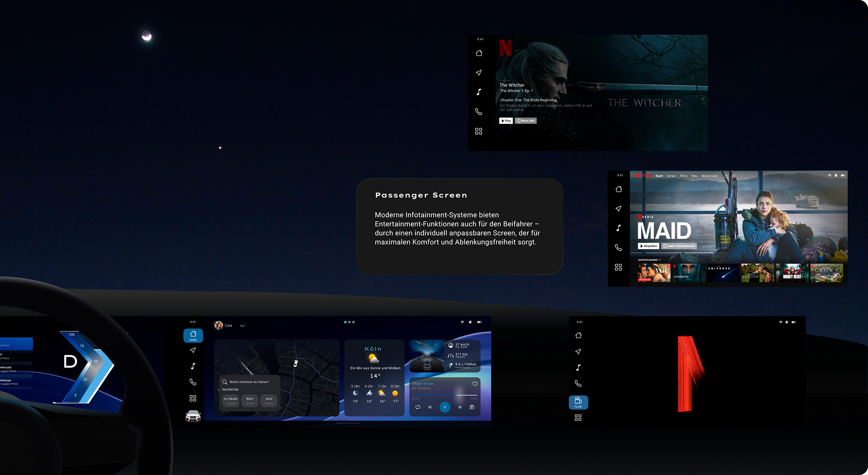
Task: Open More info for The Witcher
Action: pyautogui.click(x=526, y=121)
